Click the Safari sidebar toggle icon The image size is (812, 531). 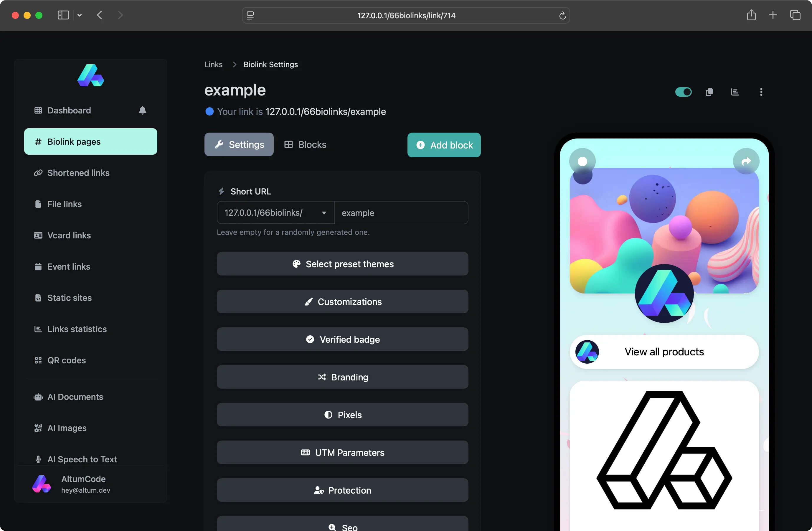(x=63, y=15)
